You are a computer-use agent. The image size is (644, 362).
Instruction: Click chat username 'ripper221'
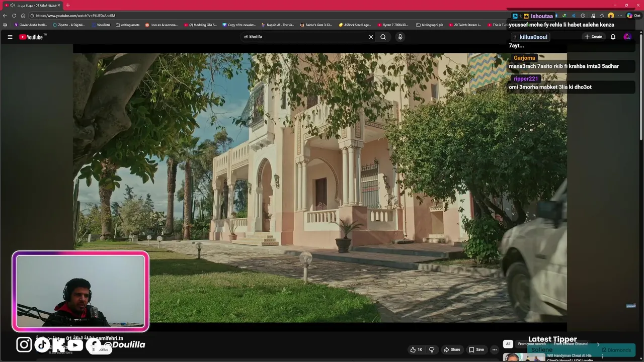pyautogui.click(x=526, y=79)
